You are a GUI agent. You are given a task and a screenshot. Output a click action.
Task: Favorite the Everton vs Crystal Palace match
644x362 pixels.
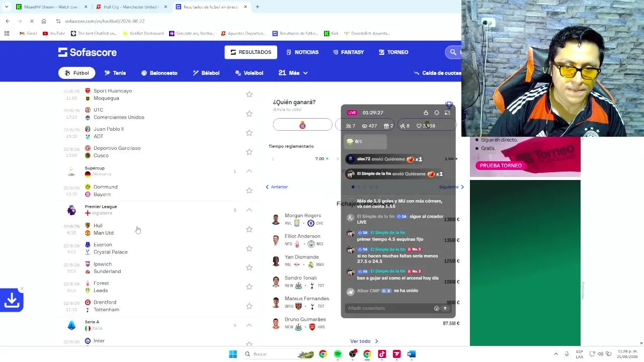click(x=249, y=248)
